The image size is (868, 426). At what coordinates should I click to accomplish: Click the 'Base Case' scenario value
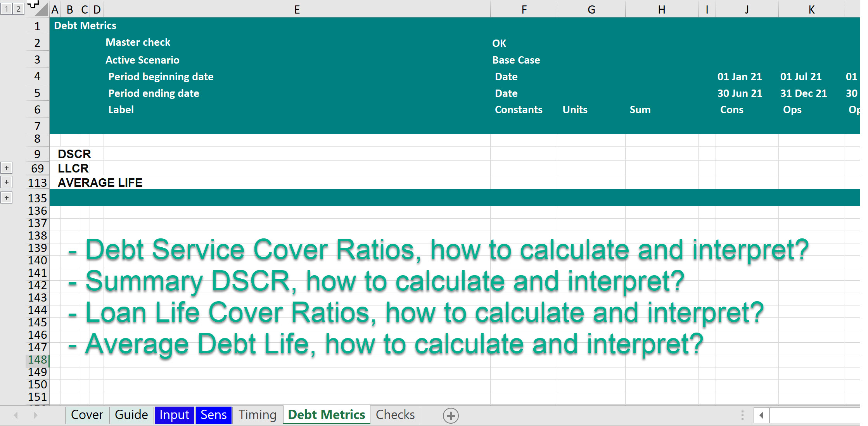516,60
